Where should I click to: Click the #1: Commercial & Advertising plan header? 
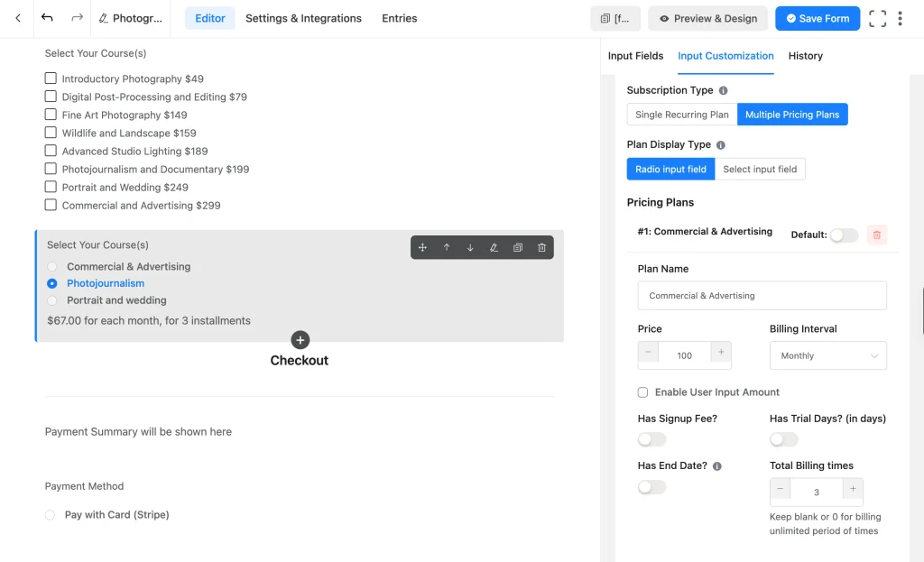(705, 232)
